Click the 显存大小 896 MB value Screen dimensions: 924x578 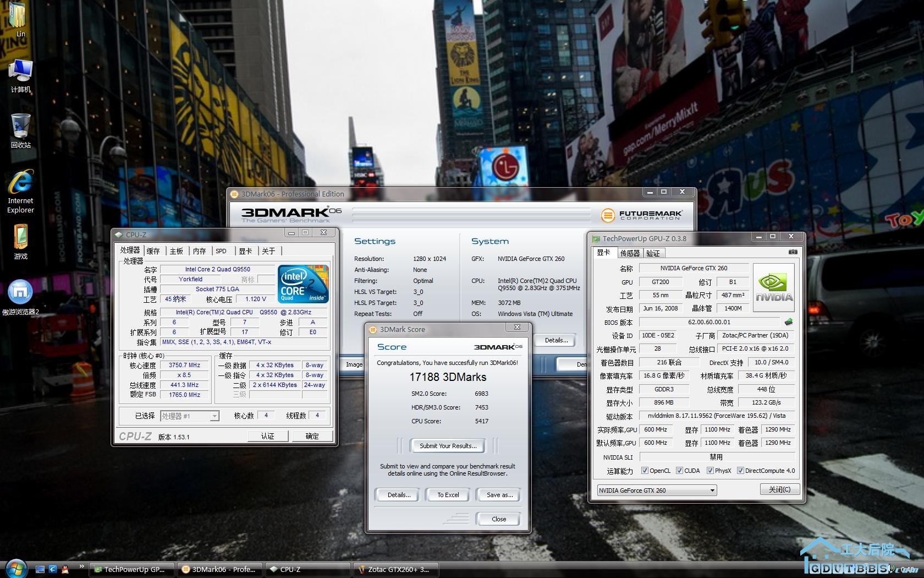(x=664, y=402)
